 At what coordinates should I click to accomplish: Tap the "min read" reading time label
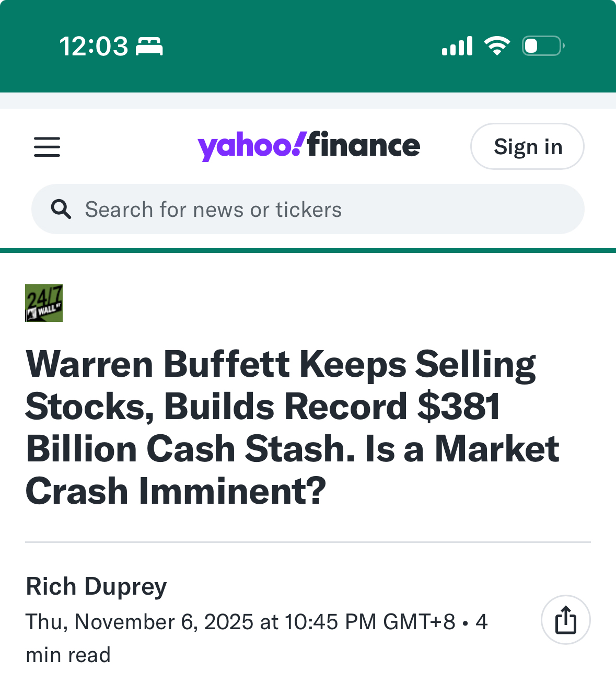coord(68,655)
